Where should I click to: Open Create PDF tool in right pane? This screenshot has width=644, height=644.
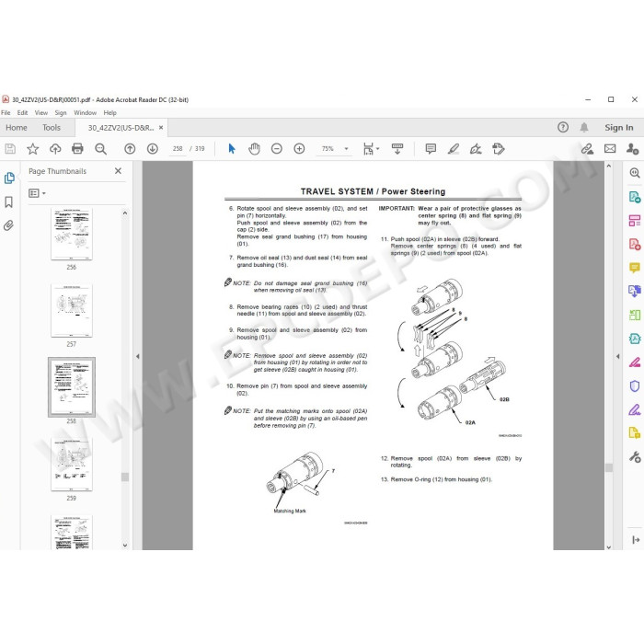pyautogui.click(x=635, y=245)
